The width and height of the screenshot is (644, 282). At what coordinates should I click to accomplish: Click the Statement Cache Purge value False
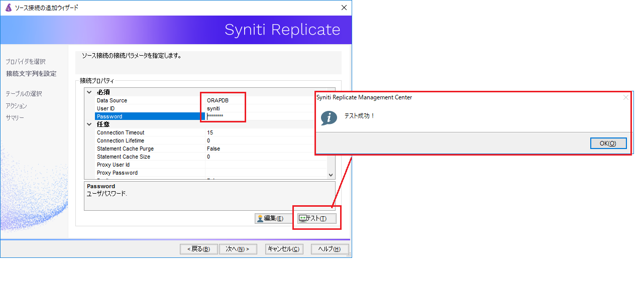click(x=213, y=149)
